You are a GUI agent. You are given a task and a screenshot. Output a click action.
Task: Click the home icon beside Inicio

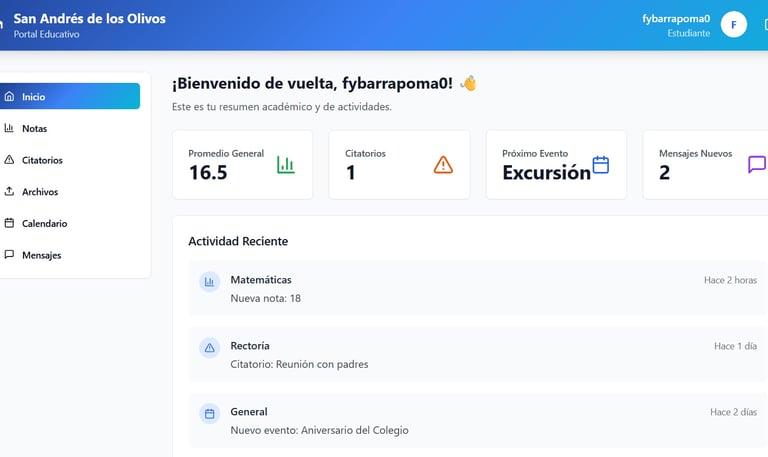[9, 96]
